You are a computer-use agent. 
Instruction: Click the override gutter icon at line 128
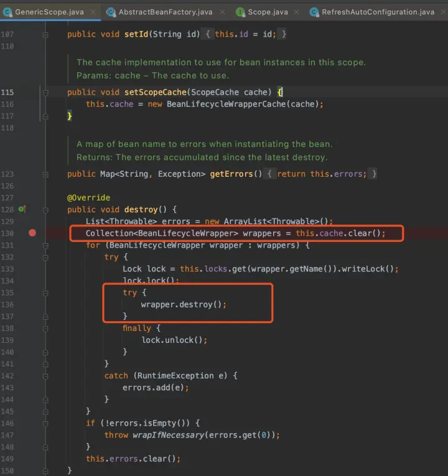click(22, 210)
